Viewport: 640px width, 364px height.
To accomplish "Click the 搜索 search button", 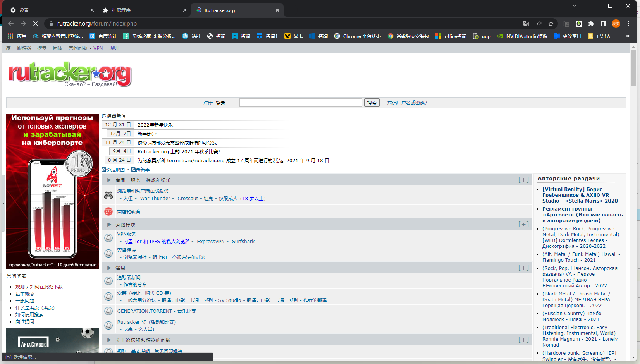I will tap(372, 103).
